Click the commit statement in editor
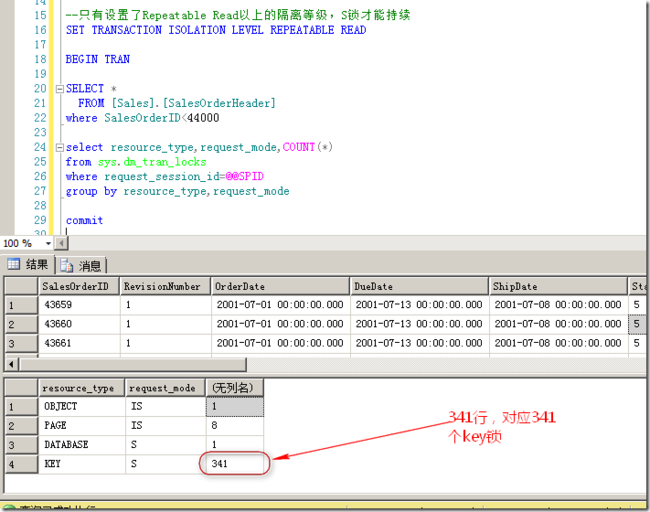 (x=84, y=220)
